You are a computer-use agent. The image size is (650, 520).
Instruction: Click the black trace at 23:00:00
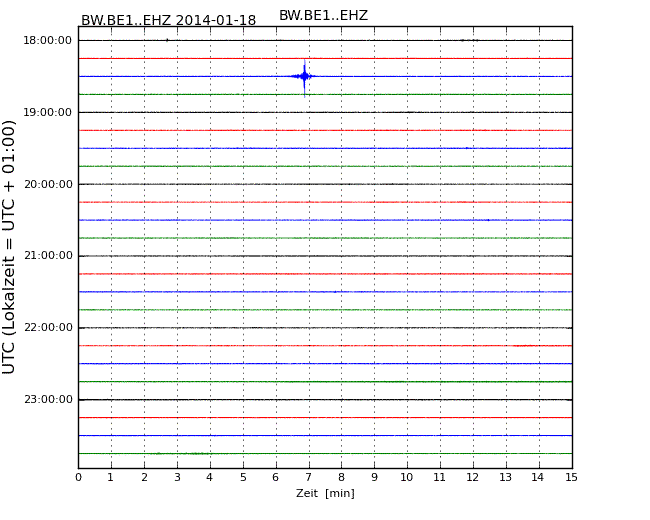(325, 400)
